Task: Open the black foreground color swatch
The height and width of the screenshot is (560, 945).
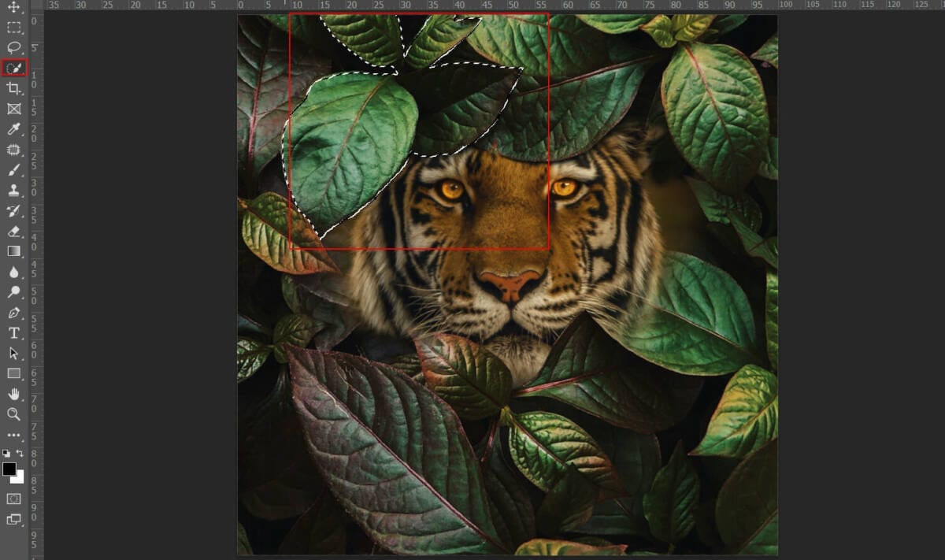Action: [9, 469]
